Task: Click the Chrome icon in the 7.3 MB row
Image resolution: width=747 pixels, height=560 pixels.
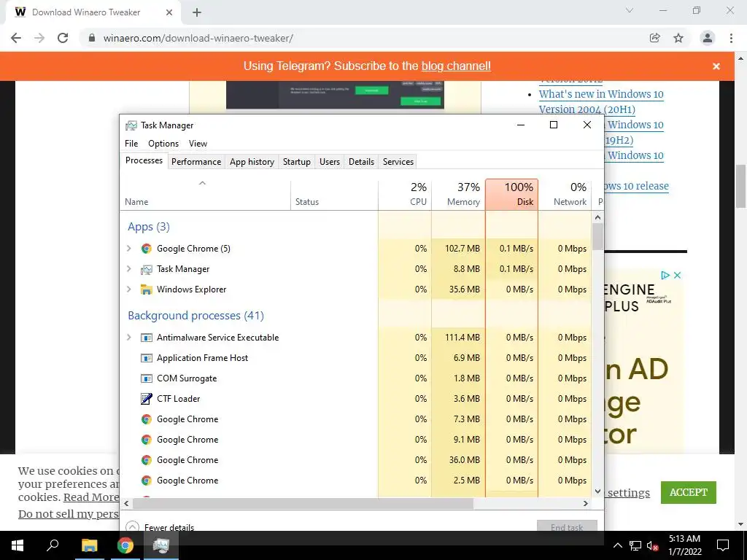Action: (x=146, y=419)
